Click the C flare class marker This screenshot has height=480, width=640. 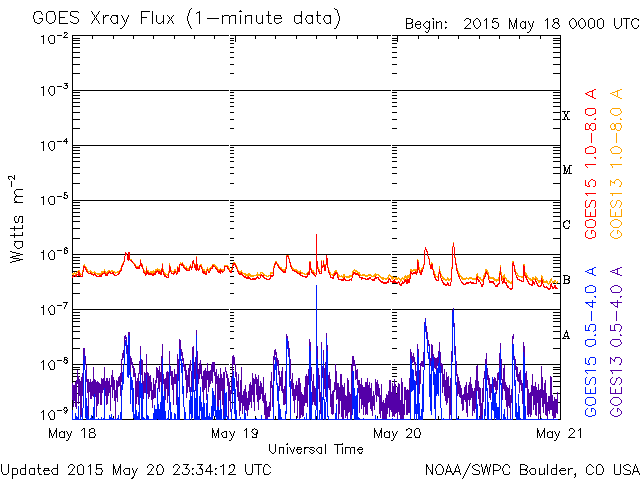(567, 224)
